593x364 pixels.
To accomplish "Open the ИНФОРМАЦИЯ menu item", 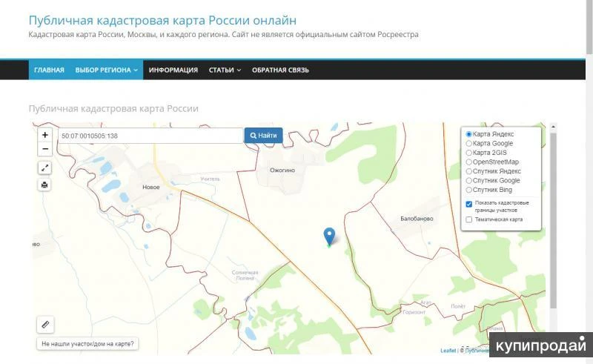I will coord(173,70).
